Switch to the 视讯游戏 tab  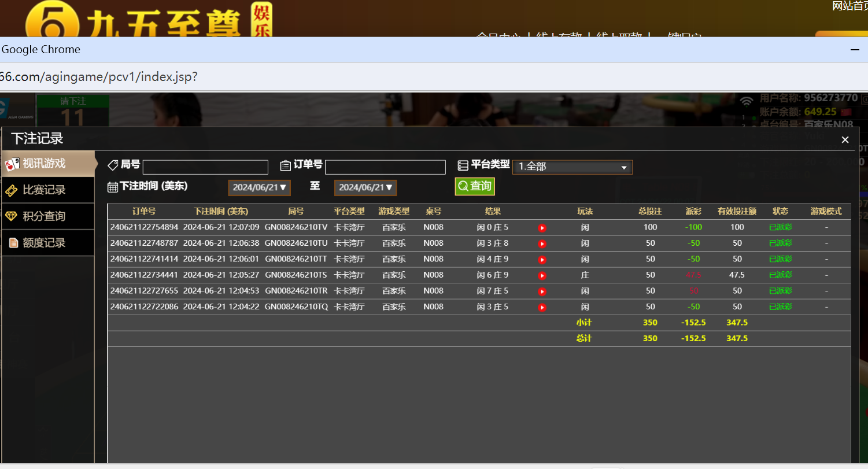48,164
